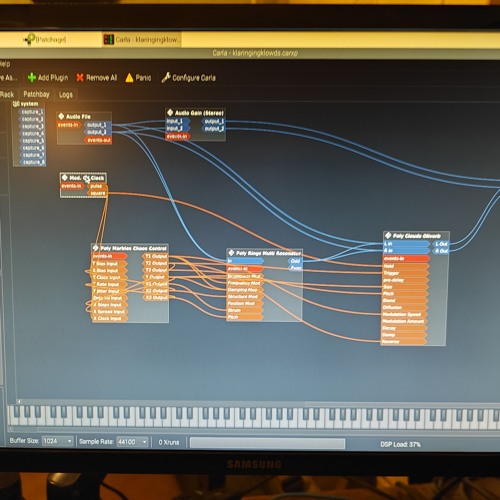Viewport: 500px width, 500px height.
Task: Click the Patchage icon in the taskbar
Action: [x=29, y=39]
